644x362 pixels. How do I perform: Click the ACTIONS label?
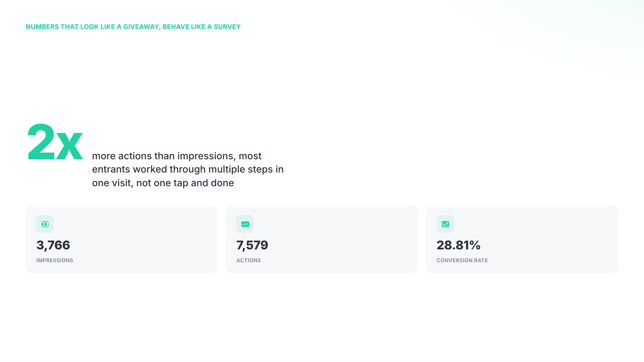tap(249, 260)
